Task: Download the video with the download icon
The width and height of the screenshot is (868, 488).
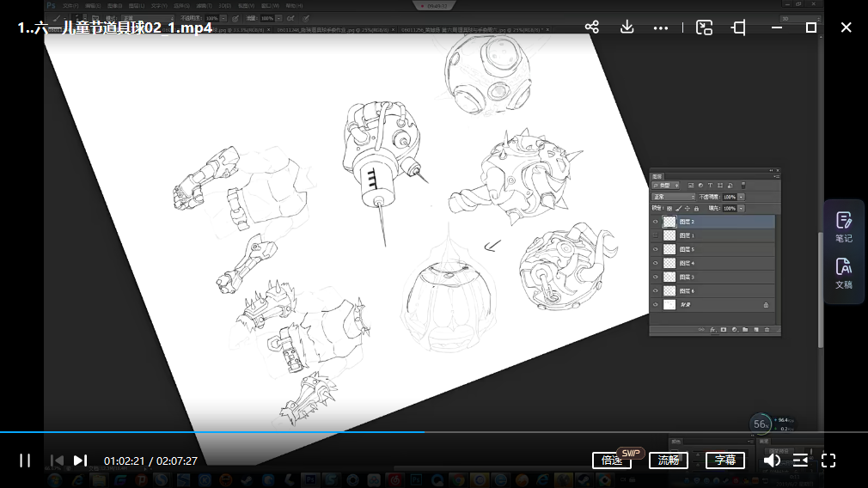Action: coord(627,27)
